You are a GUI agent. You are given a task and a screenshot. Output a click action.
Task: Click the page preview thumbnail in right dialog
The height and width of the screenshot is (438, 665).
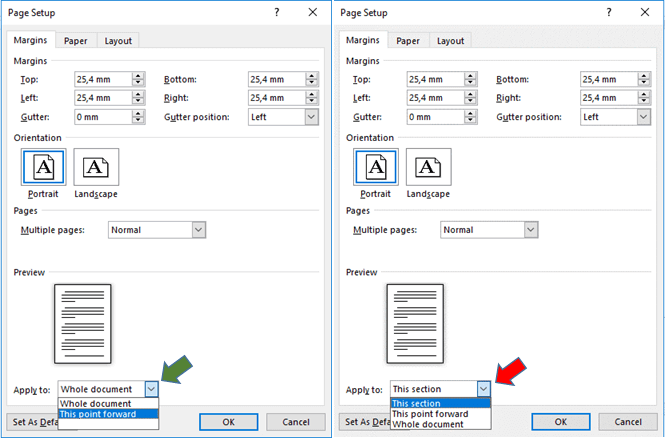click(415, 324)
